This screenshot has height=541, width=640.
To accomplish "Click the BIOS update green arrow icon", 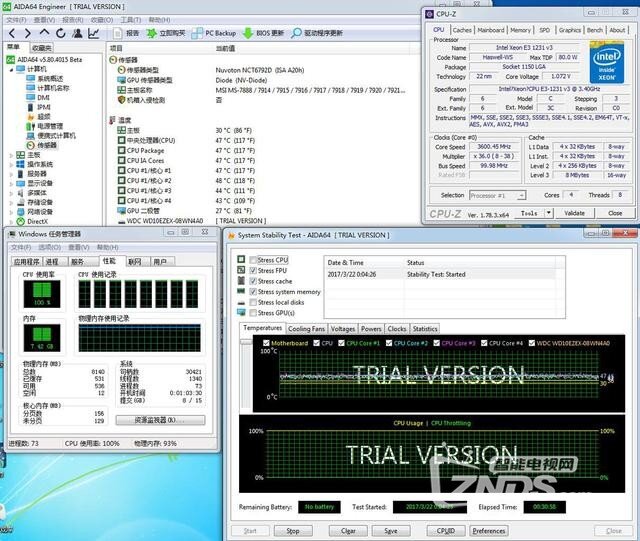I will [248, 33].
